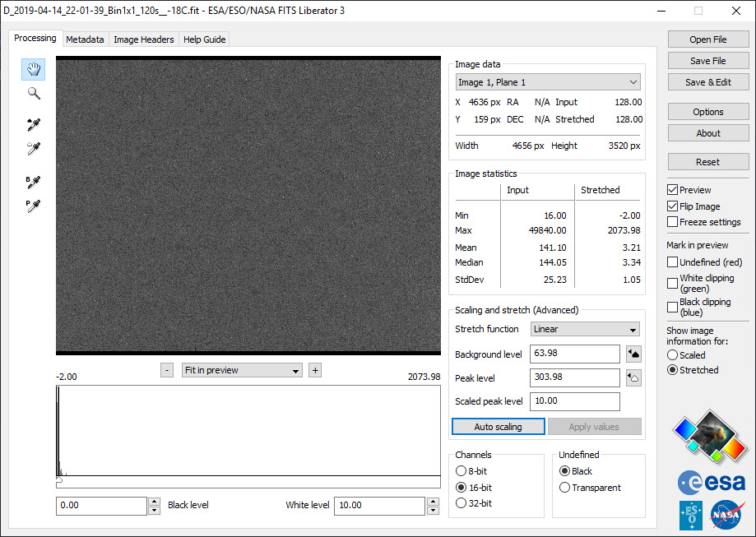This screenshot has height=537, width=756.
Task: Click the About button
Action: (707, 133)
